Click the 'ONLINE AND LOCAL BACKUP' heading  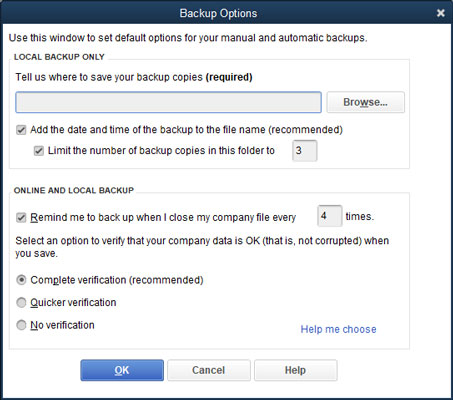74,190
